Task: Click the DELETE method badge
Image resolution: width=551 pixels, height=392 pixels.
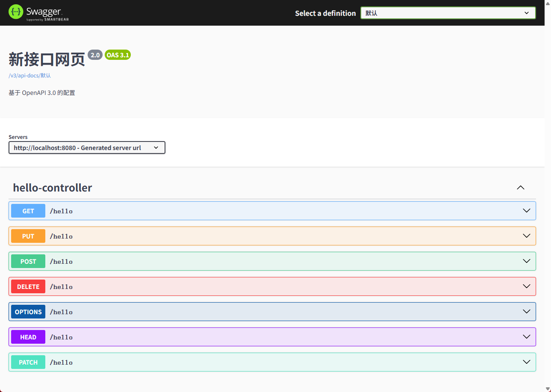Action: [x=28, y=286]
